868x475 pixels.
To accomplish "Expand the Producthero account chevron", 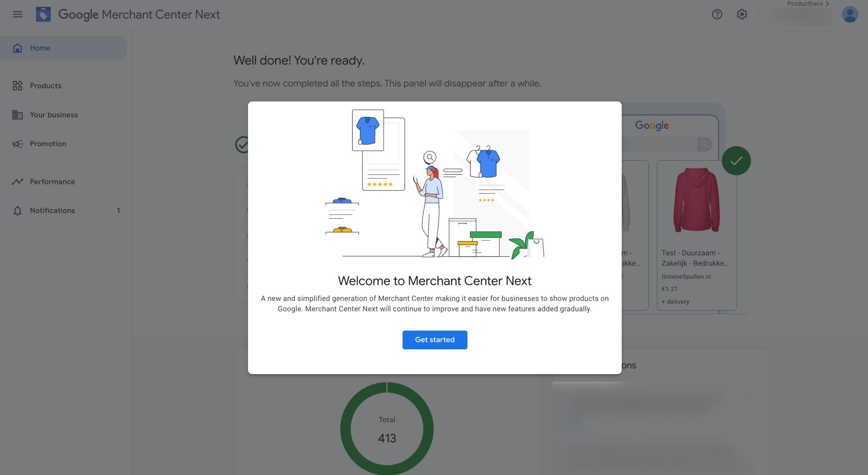I will pyautogui.click(x=827, y=4).
